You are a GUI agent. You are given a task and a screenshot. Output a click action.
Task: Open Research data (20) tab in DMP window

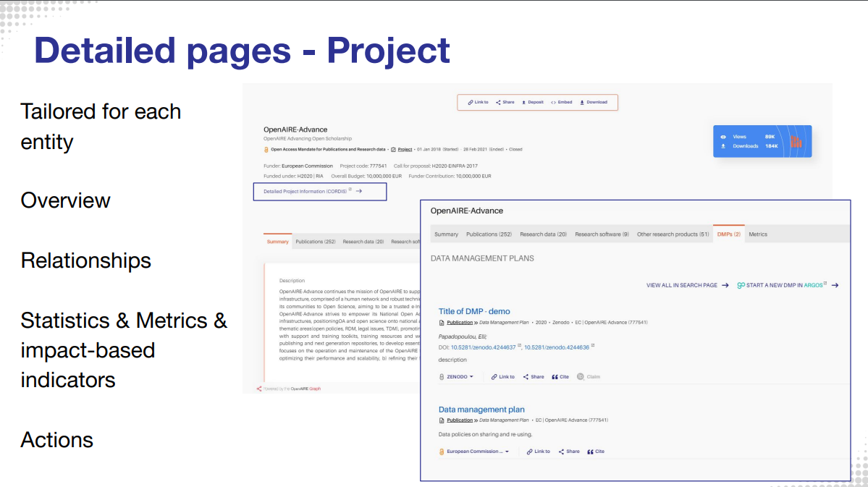coord(543,234)
